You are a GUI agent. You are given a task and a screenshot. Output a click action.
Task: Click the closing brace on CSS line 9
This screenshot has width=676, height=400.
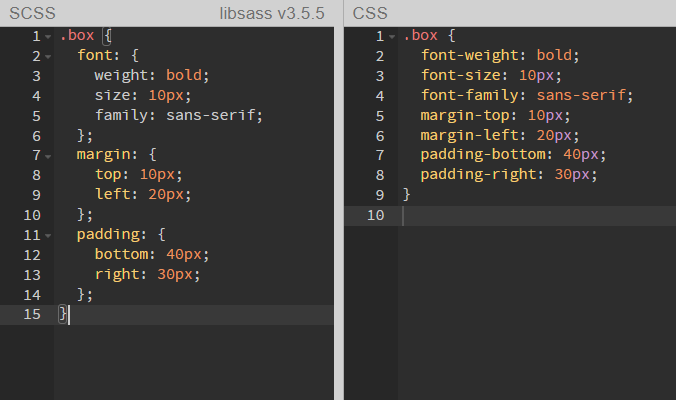(x=407, y=194)
